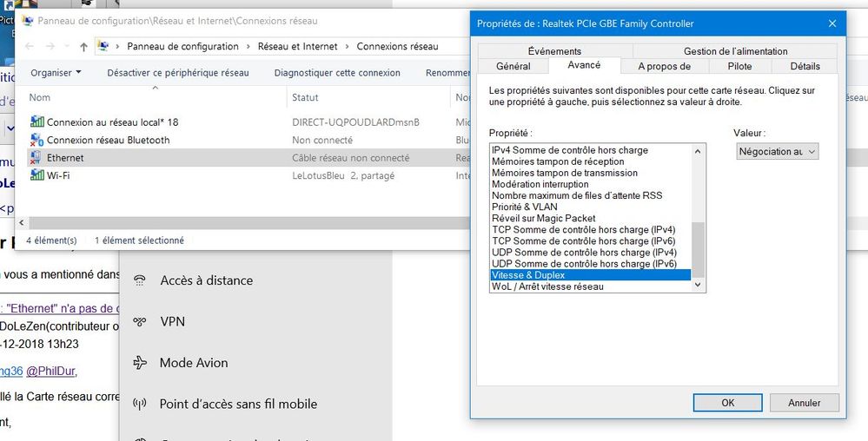
Task: Click the Ethernet adapter icon
Action: (x=36, y=158)
